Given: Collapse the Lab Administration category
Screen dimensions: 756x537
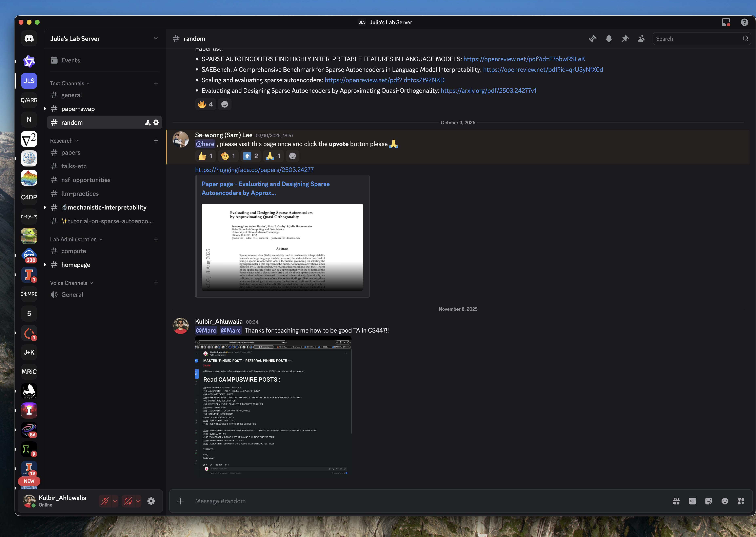Looking at the screenshot, I should coord(76,239).
